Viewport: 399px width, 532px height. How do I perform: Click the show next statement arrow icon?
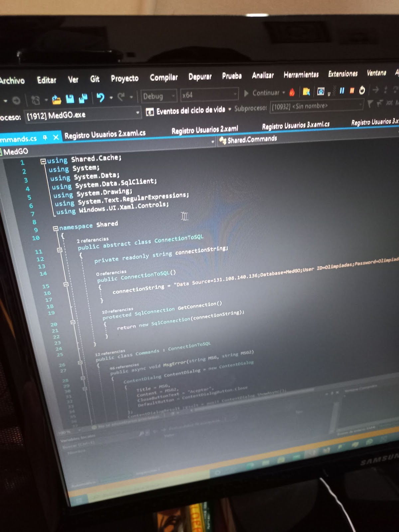click(x=376, y=90)
